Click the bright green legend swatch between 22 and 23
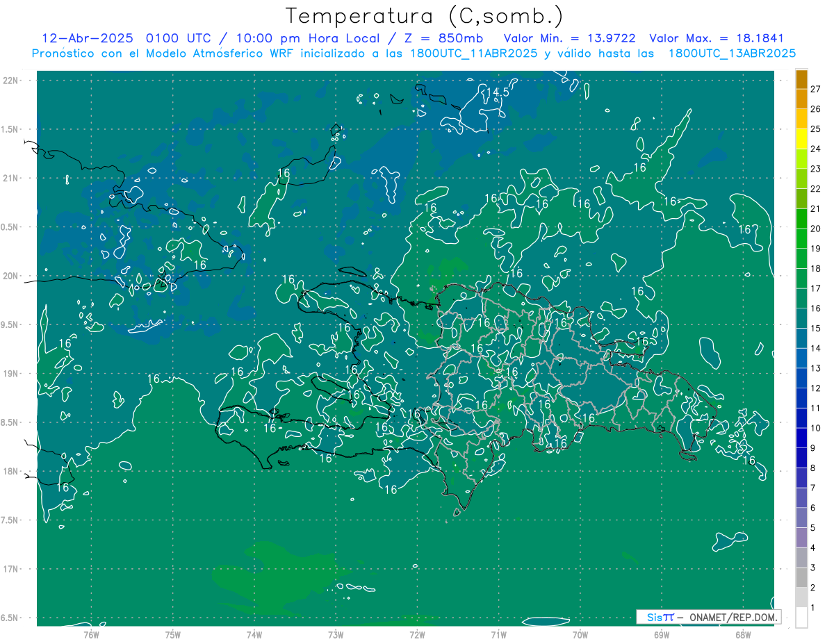The height and width of the screenshot is (644, 834). click(x=801, y=179)
